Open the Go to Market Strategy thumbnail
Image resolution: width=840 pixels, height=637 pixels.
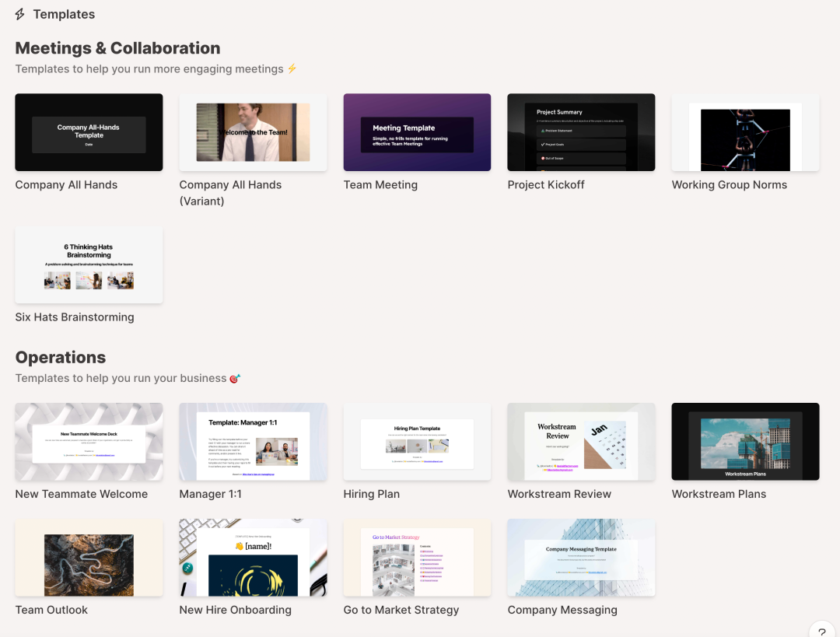click(417, 558)
